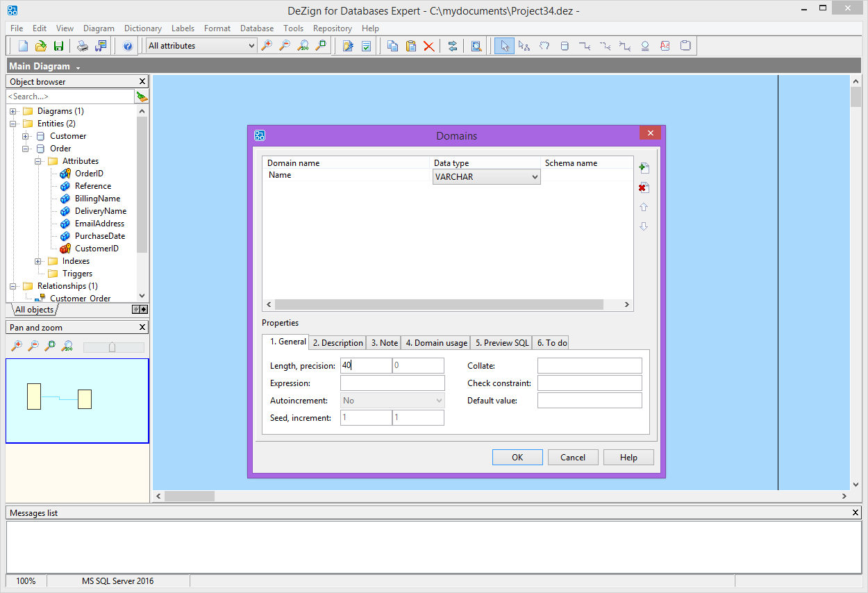Select the EmailAddress attribute in tree
Screen dimensions: 868x593
[99, 224]
